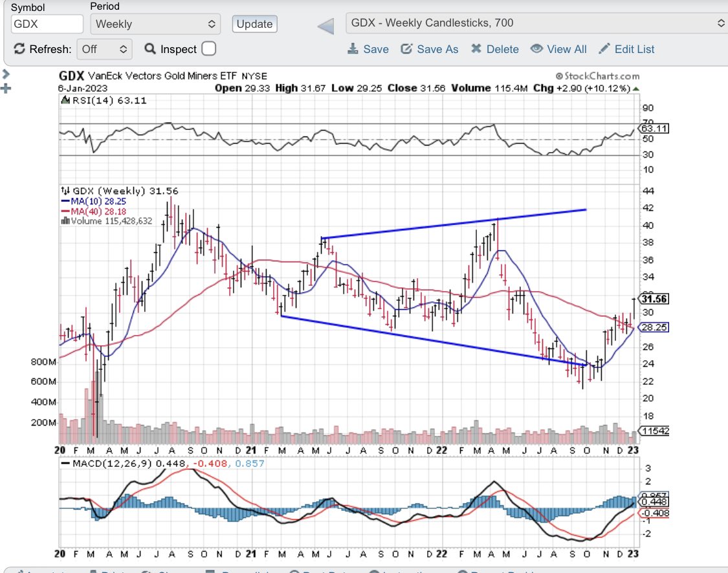The image size is (728, 573).
Task: Open the GDX Weekly Candlesticks chart list dropdown
Action: pos(536,23)
